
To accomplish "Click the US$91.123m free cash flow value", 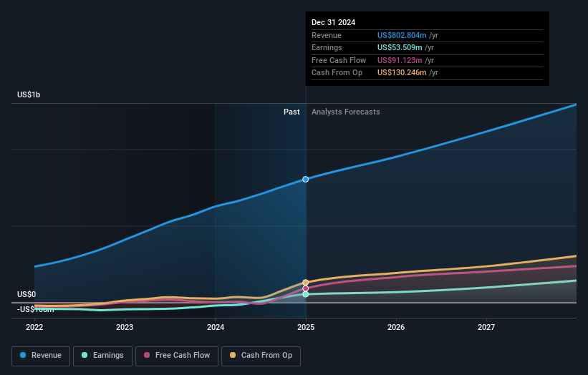I will (x=400, y=60).
